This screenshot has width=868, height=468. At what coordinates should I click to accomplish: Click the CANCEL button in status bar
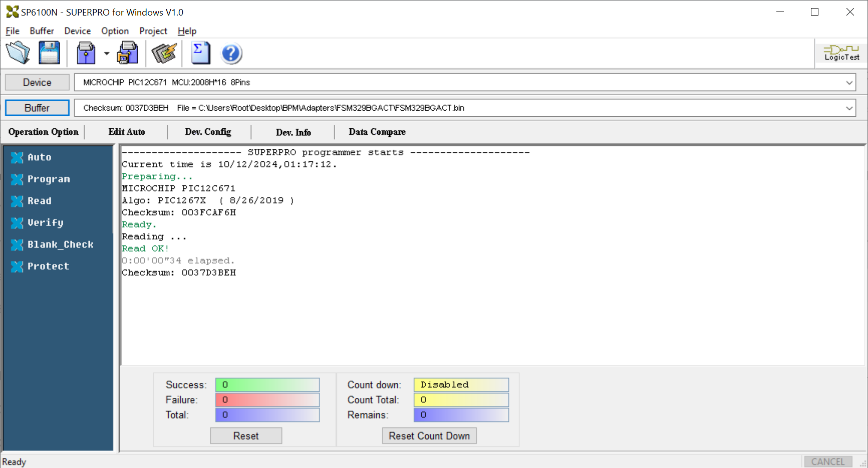pyautogui.click(x=828, y=461)
